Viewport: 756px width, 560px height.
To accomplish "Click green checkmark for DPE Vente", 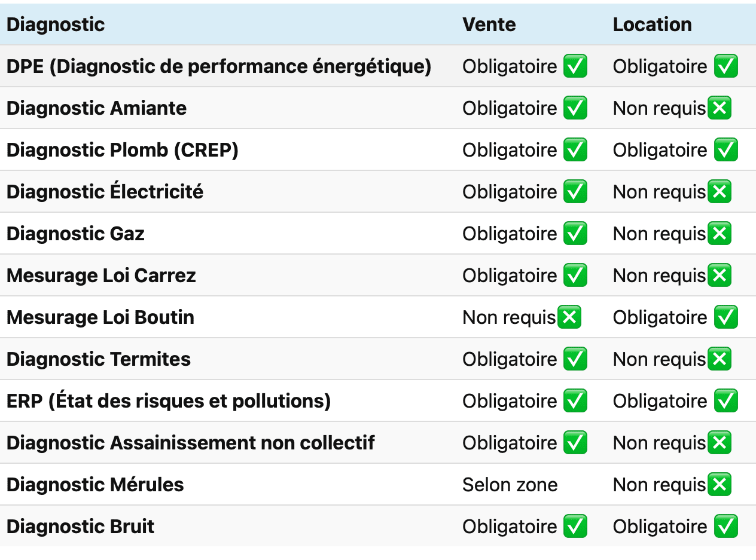I will pyautogui.click(x=575, y=66).
